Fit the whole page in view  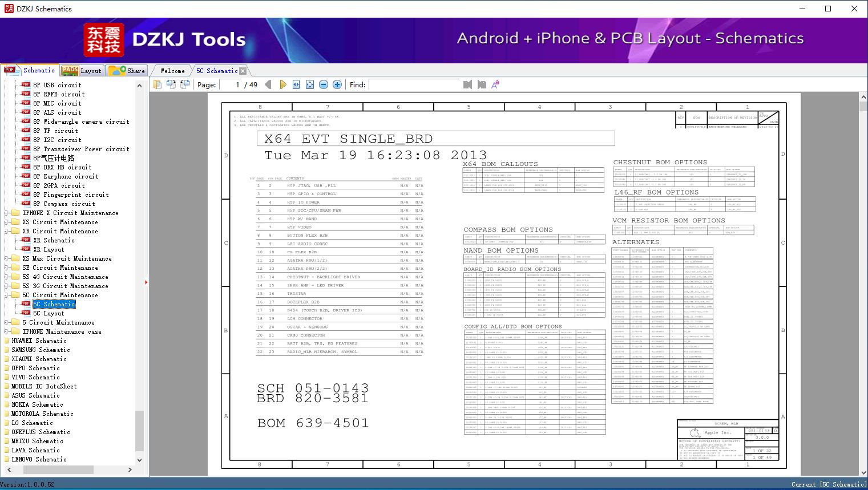tap(310, 84)
